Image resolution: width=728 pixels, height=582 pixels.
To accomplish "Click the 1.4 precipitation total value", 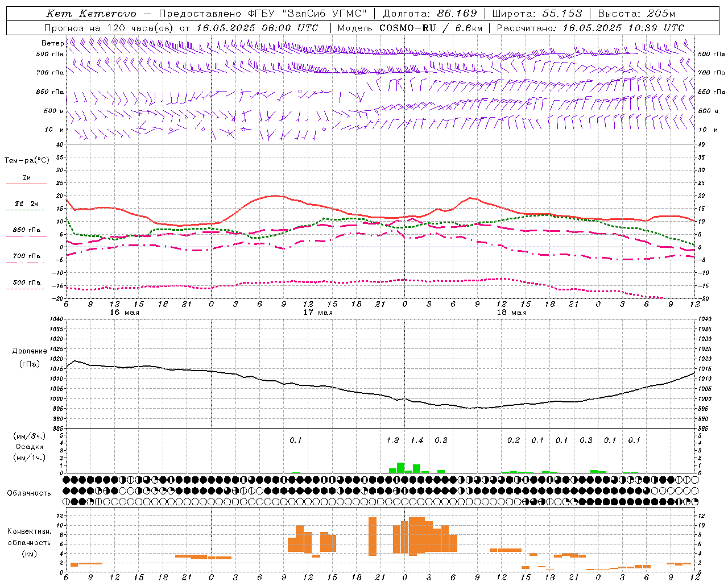I will point(417,440).
